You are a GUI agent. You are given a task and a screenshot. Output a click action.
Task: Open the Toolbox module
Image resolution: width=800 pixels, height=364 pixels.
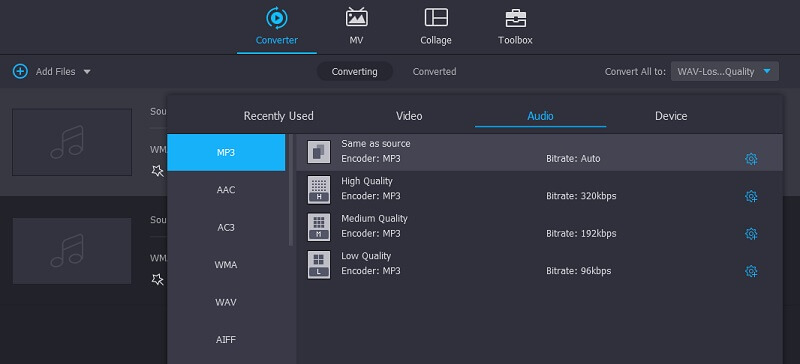click(515, 27)
